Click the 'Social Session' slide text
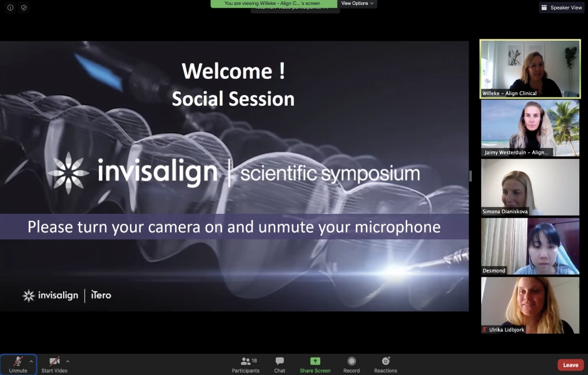The width and height of the screenshot is (588, 375). (x=233, y=99)
